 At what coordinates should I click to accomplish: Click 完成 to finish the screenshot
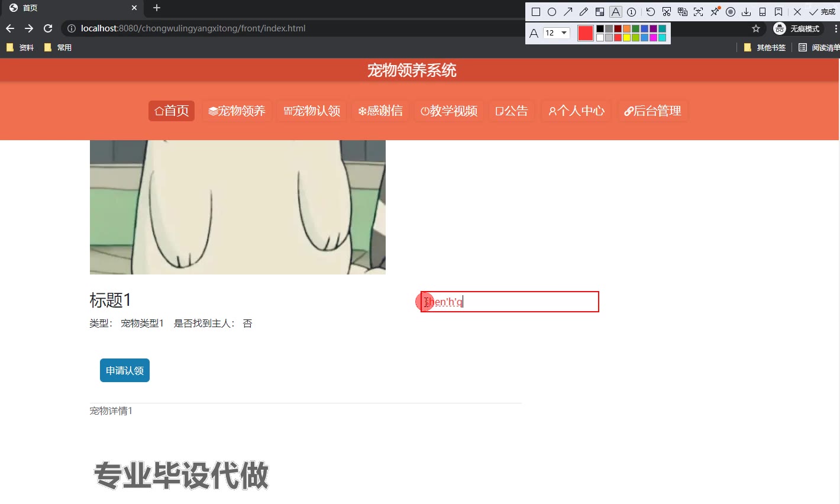click(822, 12)
